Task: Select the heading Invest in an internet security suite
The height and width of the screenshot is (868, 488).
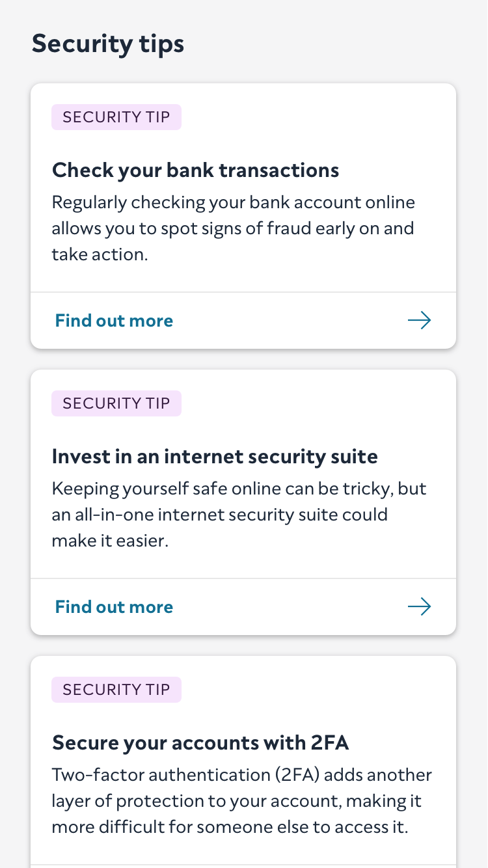Action: pyautogui.click(x=215, y=456)
